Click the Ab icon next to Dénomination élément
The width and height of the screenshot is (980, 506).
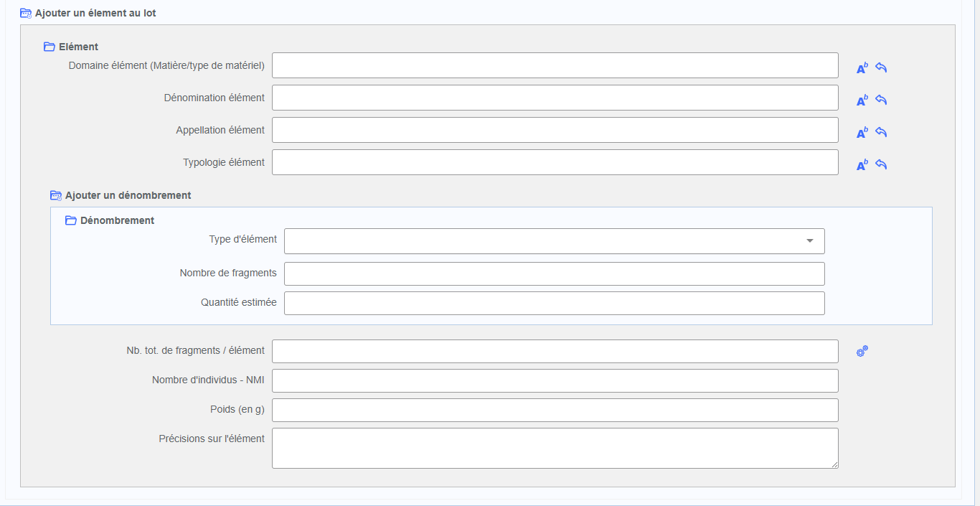[x=862, y=100]
